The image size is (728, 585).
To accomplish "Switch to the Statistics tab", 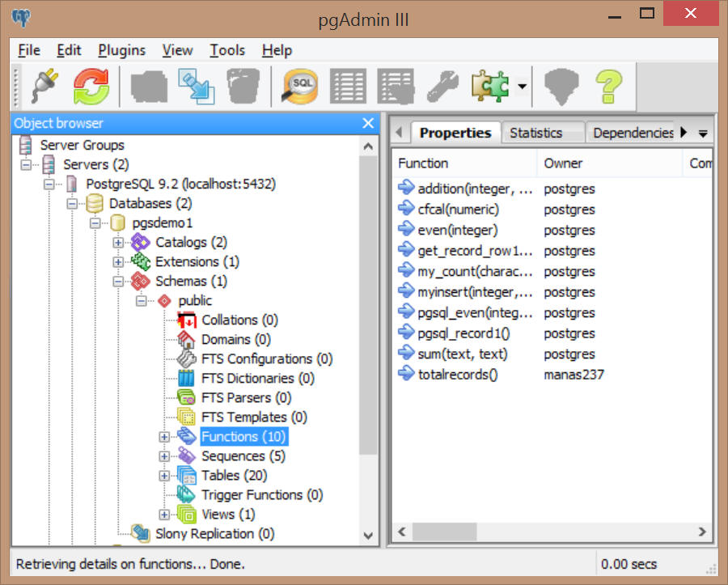I will pyautogui.click(x=542, y=133).
